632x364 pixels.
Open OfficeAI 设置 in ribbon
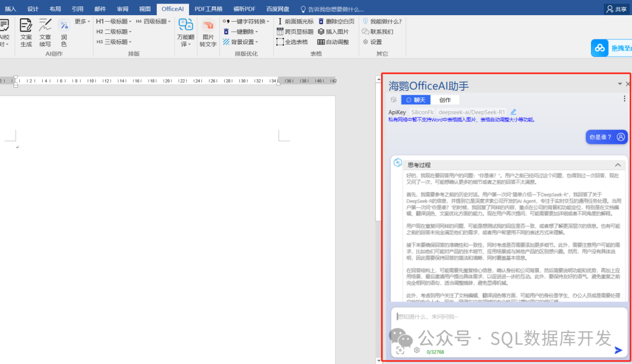[x=372, y=42]
